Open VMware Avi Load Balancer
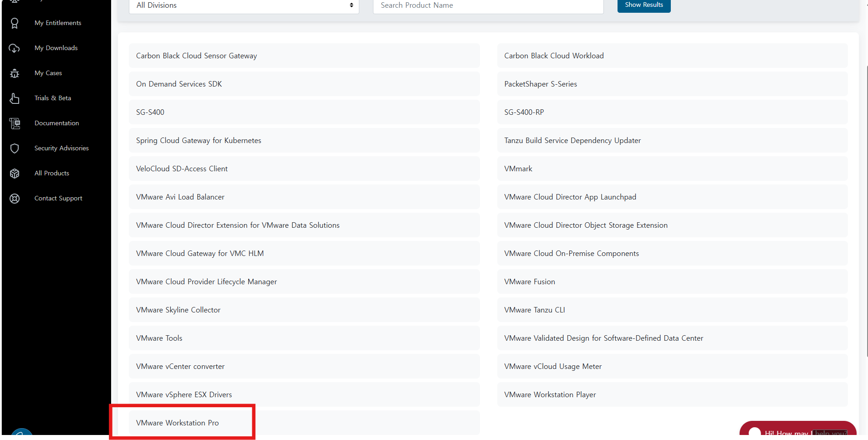Image resolution: width=868 pixels, height=440 pixels. (304, 197)
